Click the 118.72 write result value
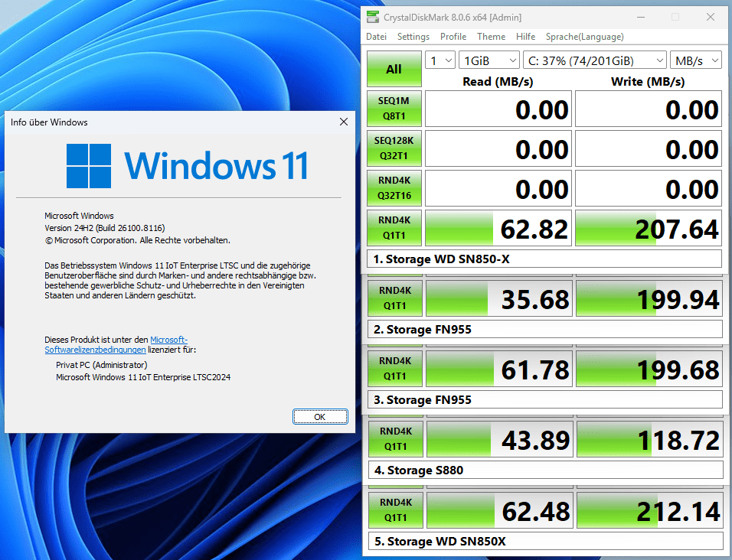The height and width of the screenshot is (560, 732). pos(650,439)
